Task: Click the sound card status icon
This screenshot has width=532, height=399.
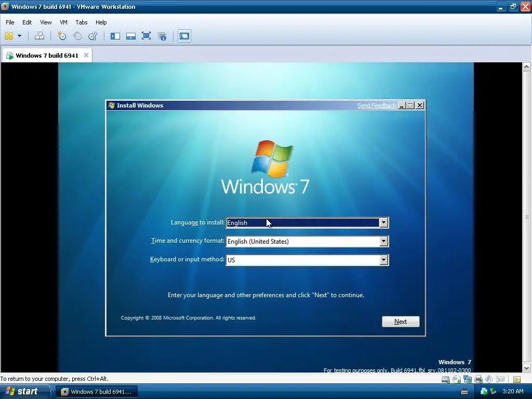Action: click(489, 379)
